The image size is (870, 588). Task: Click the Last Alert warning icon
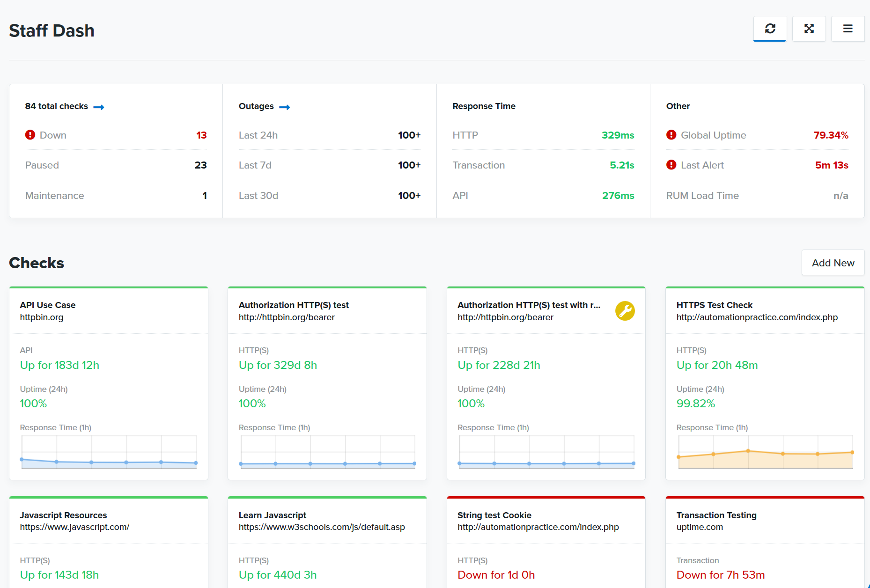pos(671,165)
